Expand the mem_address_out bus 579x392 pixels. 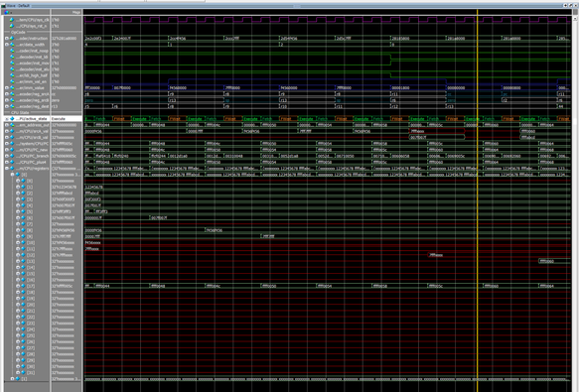[6, 125]
